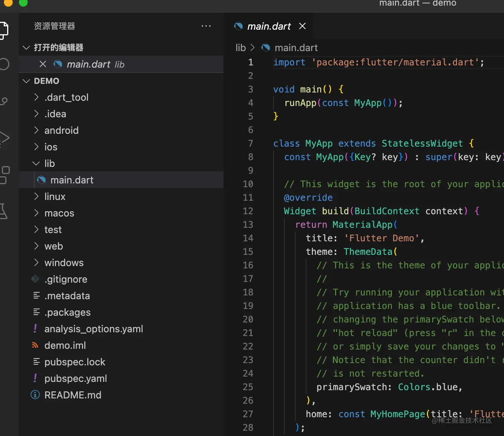
Task: Open the Extensions icon in activity bar
Action: point(4,175)
